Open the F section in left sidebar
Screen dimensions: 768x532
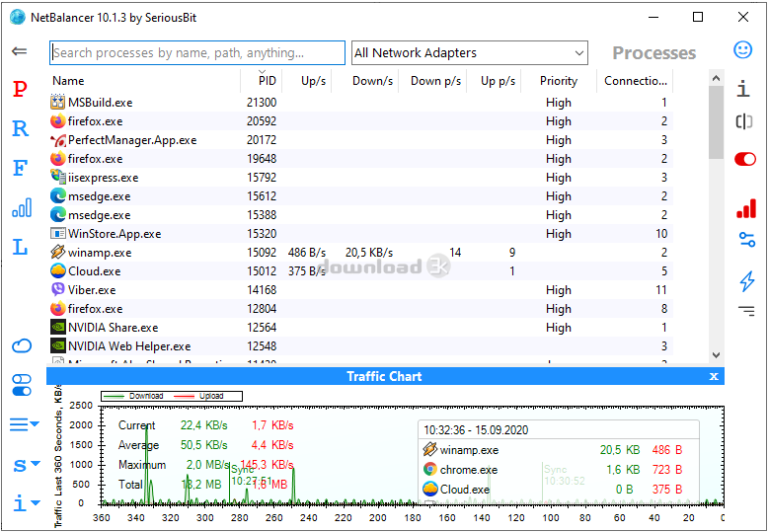coord(20,168)
